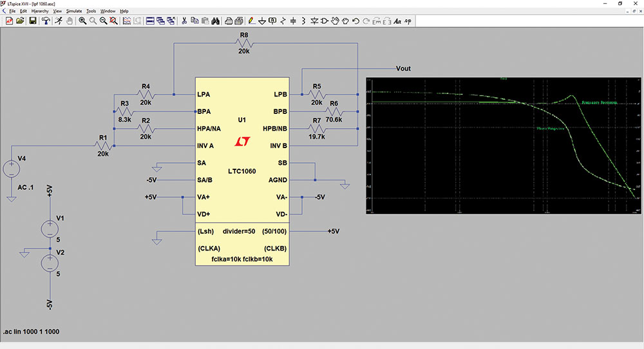Screen dimensions: 644x349
Task: Open the Control Panel hammer icon
Action: click(46, 21)
